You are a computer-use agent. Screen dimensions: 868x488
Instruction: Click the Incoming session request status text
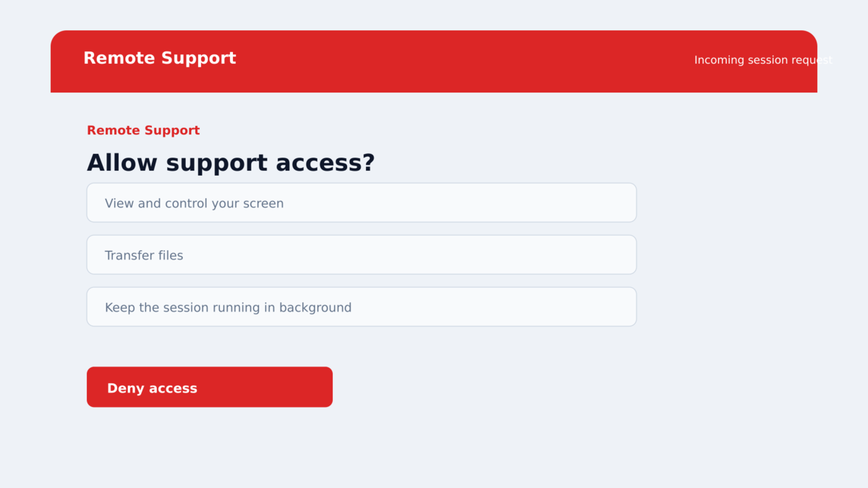coord(763,60)
